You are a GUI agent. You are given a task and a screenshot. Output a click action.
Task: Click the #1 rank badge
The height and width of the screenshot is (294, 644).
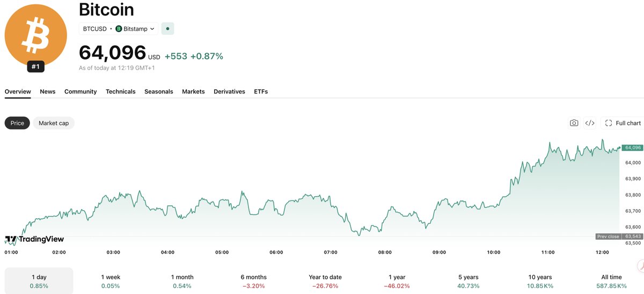35,67
